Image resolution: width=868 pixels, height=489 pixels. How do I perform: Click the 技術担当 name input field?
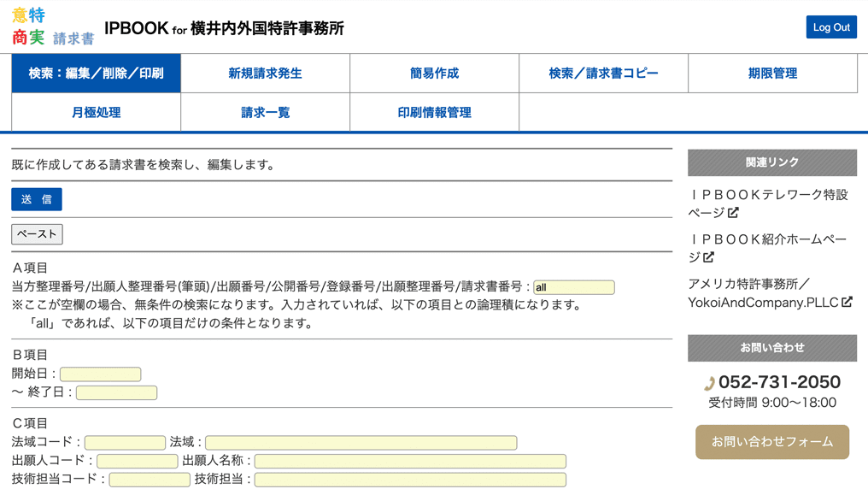point(410,480)
